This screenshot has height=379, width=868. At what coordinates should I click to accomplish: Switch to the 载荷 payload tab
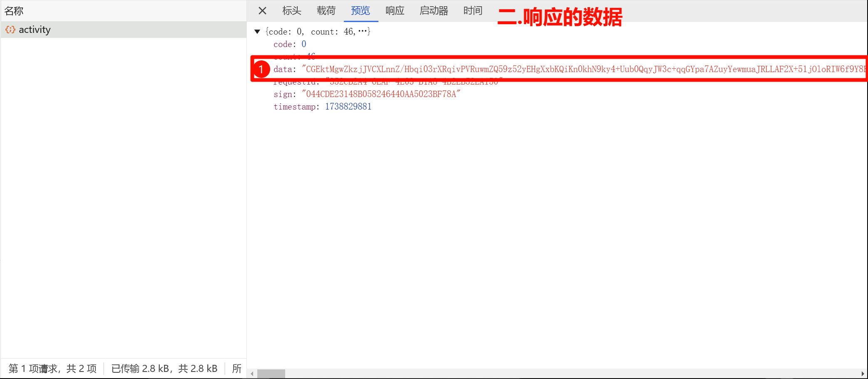(x=326, y=11)
